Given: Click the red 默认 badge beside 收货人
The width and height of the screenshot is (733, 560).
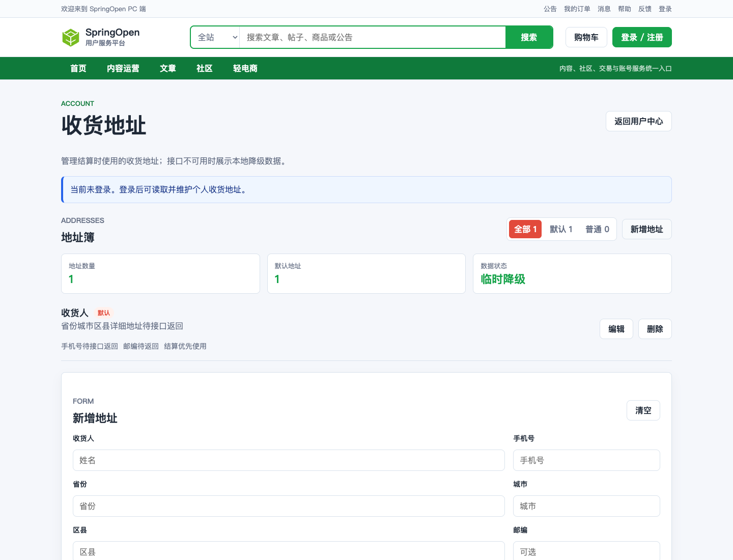Looking at the screenshot, I should point(104,313).
